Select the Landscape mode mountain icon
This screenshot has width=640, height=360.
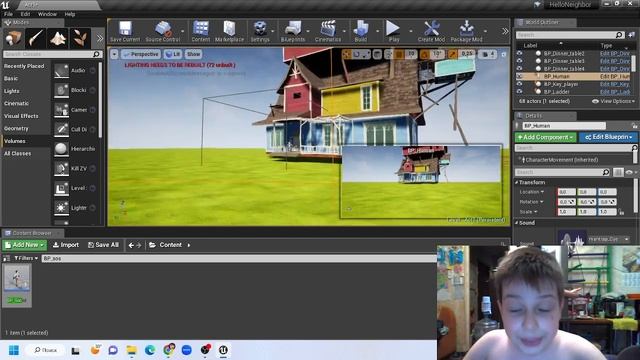58,38
